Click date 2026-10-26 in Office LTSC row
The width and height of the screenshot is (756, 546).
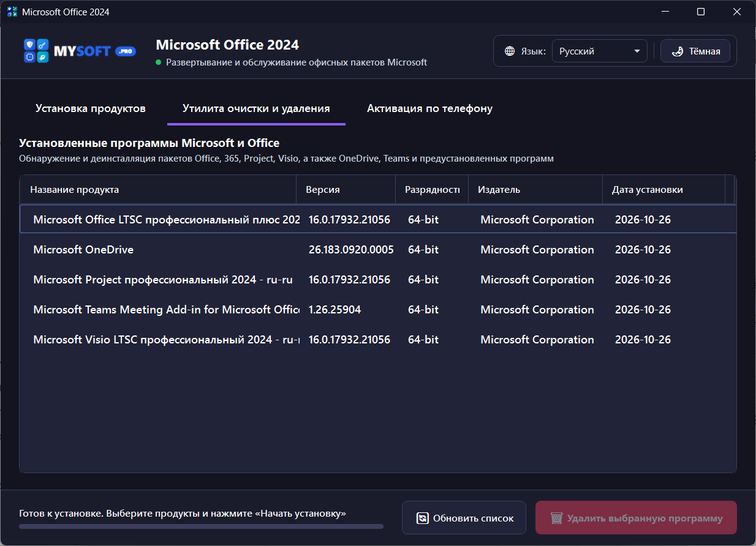(643, 219)
